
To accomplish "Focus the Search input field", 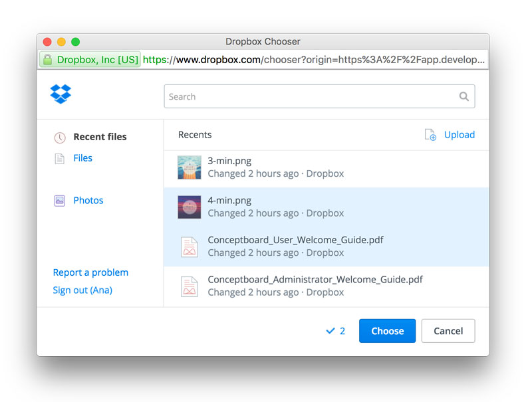I will 320,96.
